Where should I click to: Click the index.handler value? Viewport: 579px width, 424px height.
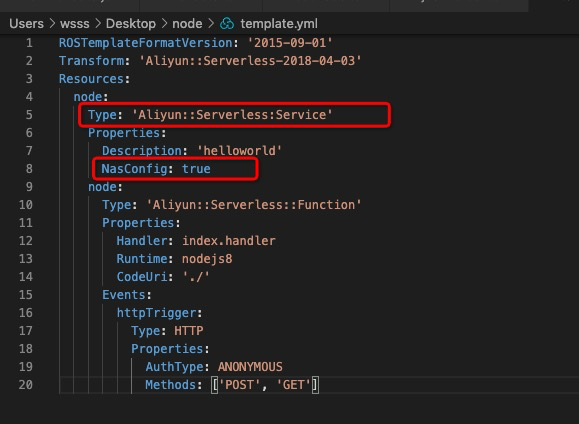(229, 241)
